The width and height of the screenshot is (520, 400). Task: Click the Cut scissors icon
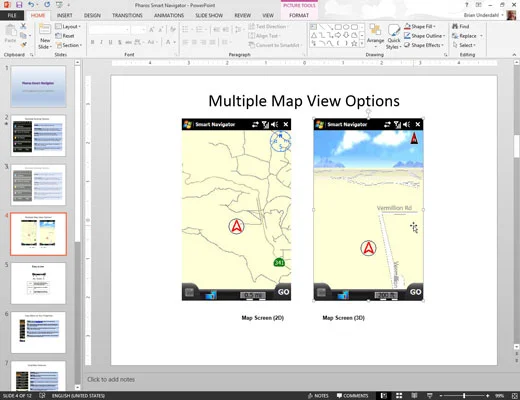[x=23, y=26]
